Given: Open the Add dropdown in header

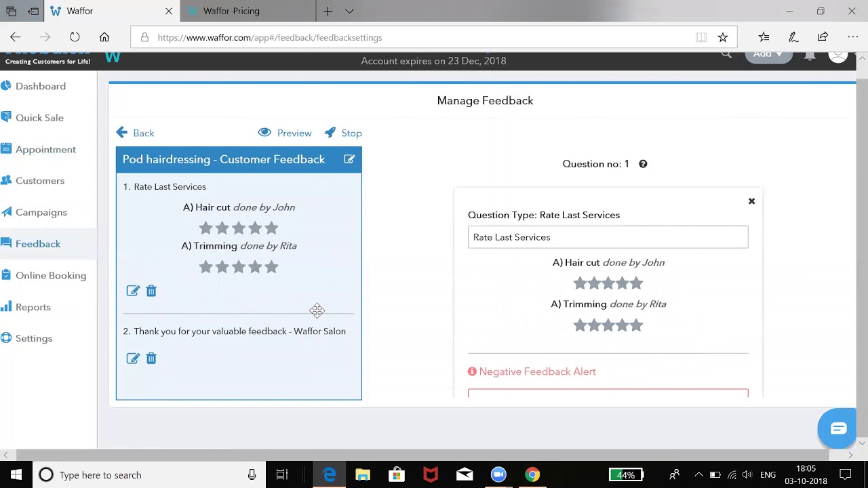Looking at the screenshot, I should tap(768, 54).
